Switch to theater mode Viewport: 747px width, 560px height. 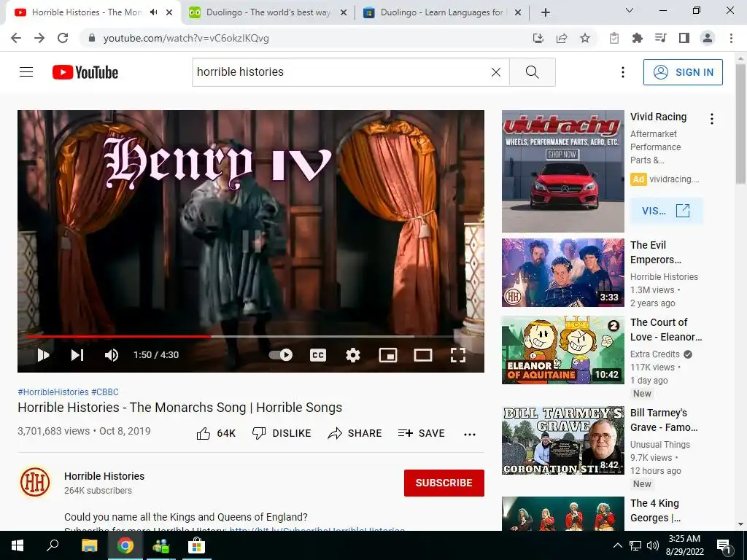[422, 355]
